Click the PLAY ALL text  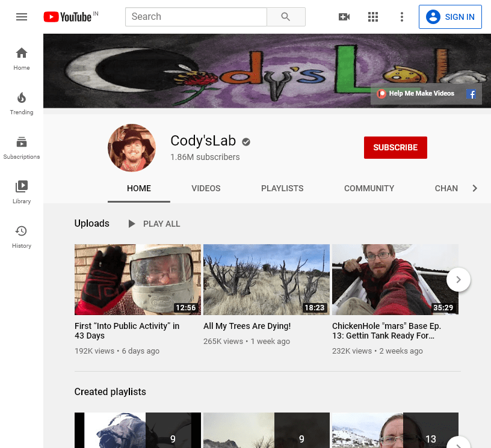(162, 224)
